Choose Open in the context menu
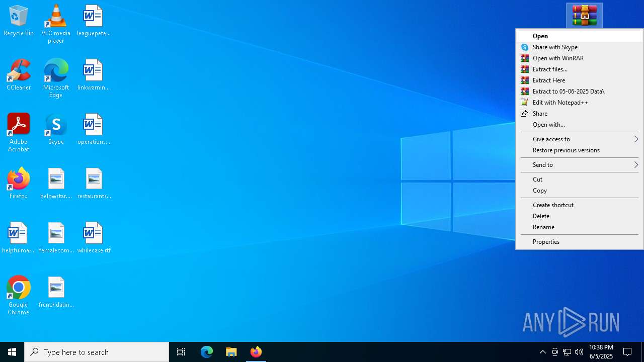The height and width of the screenshot is (362, 644). click(x=580, y=36)
